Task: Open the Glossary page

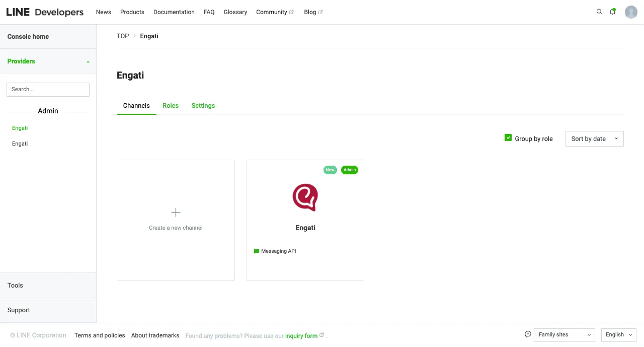Action: (x=235, y=12)
